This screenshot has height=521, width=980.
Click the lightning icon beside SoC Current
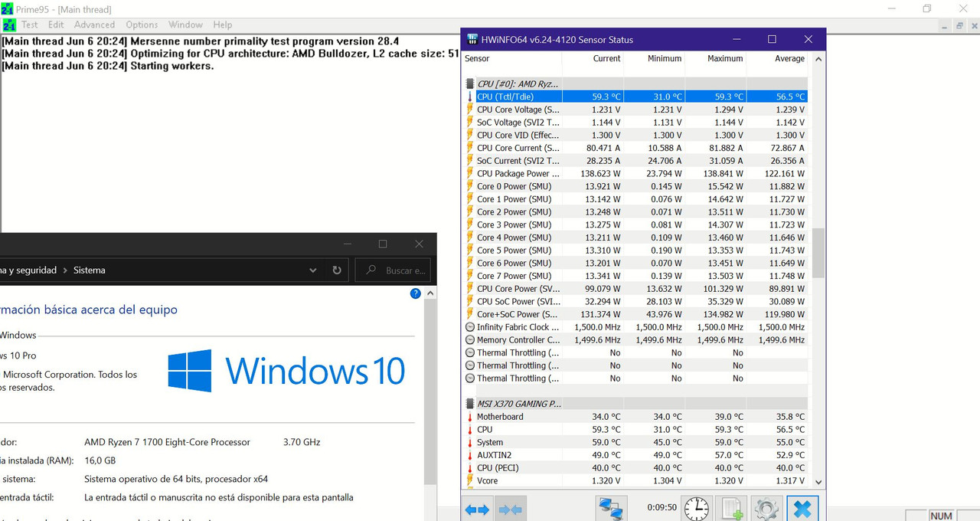(x=470, y=161)
